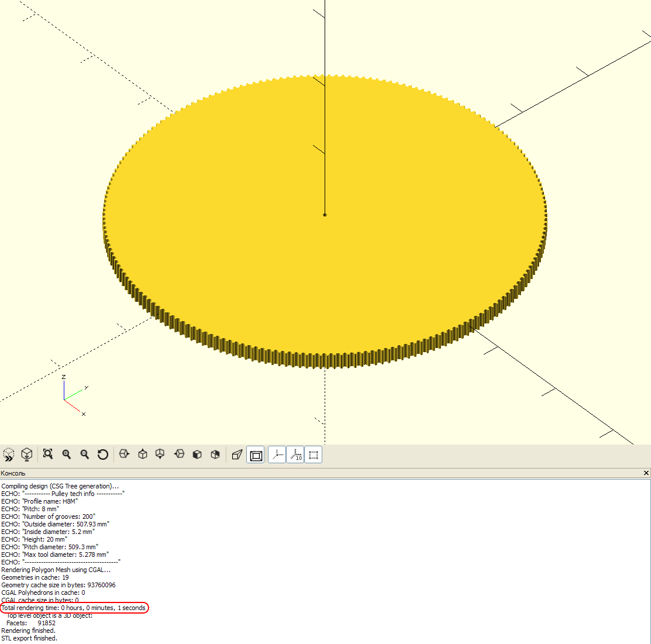Click the 'Pitch: 8 mm' echo line
This screenshot has height=644, width=651.
30,509
